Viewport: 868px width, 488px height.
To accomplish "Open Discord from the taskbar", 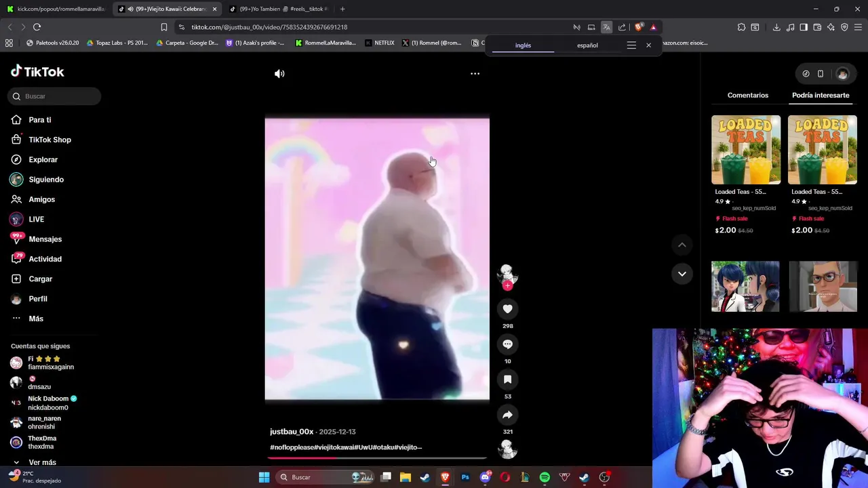I will [x=485, y=477].
